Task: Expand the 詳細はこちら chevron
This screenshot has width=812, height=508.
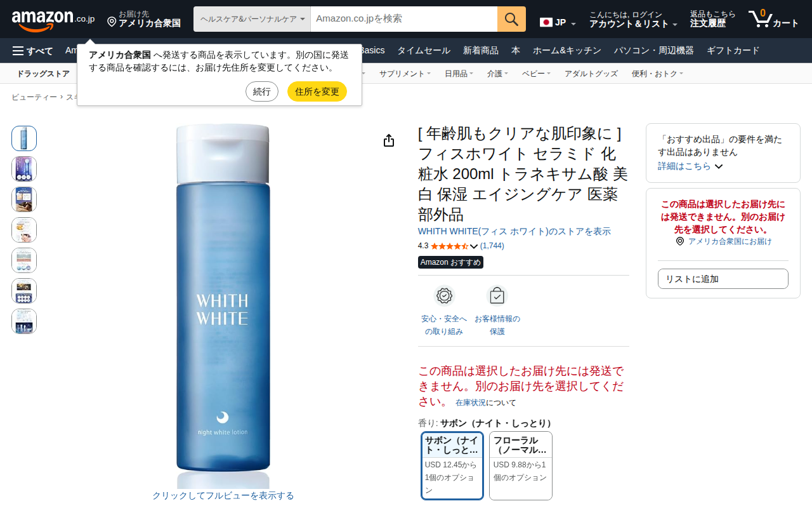Action: (x=719, y=166)
